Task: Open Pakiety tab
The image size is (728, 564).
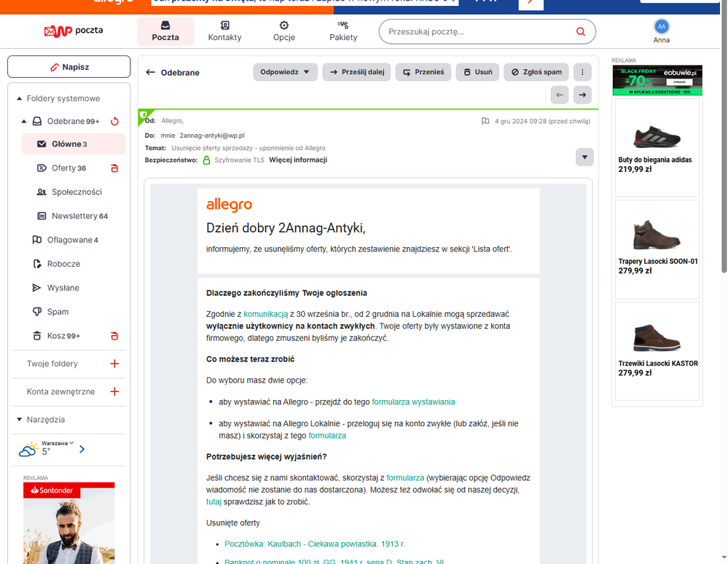Action: point(343,31)
